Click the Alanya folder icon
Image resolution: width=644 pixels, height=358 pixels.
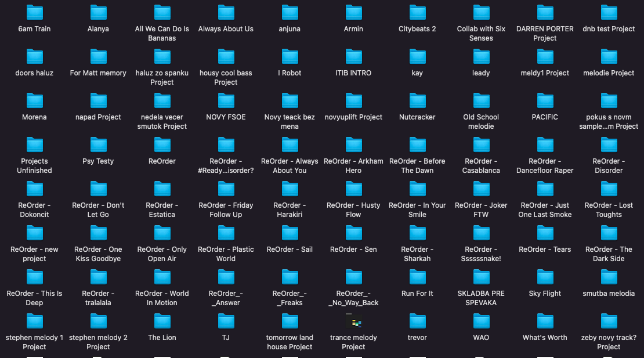click(x=98, y=13)
